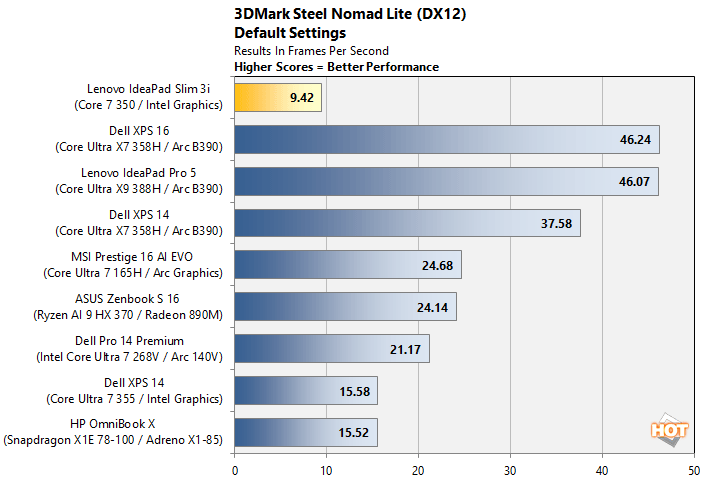Select the "Lenovo IdeaPad Pro 5" label

pyautogui.click(x=138, y=173)
